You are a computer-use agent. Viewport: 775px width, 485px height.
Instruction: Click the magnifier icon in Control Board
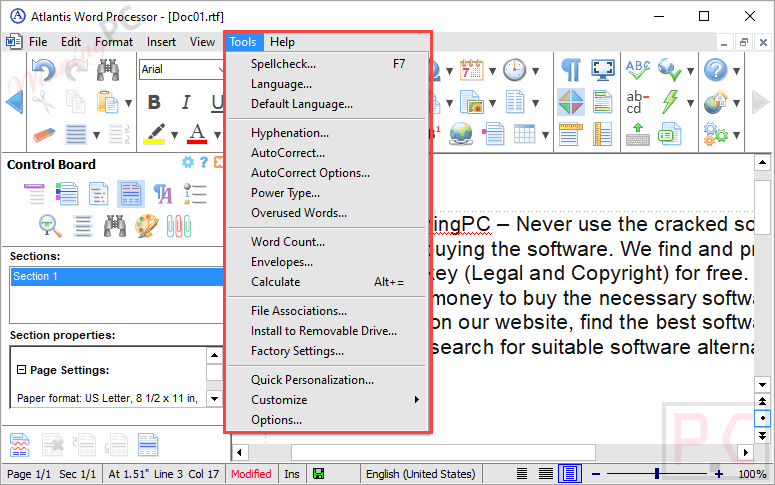pos(50,226)
